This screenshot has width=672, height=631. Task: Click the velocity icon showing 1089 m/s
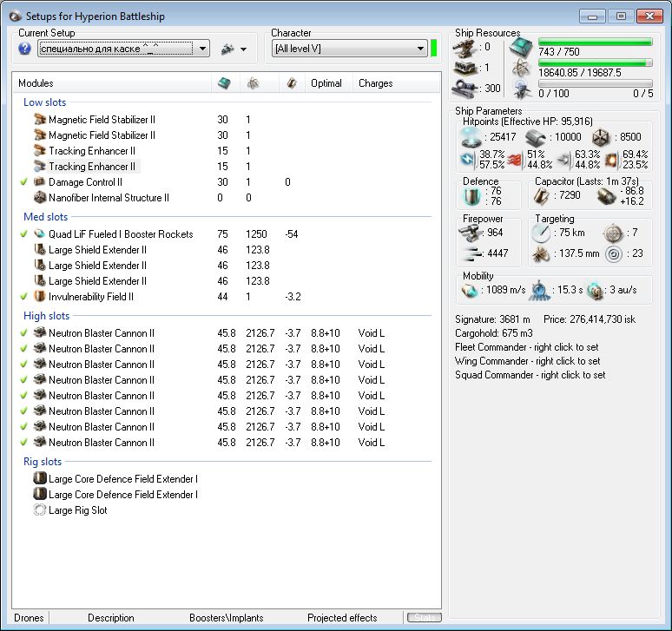click(x=470, y=291)
